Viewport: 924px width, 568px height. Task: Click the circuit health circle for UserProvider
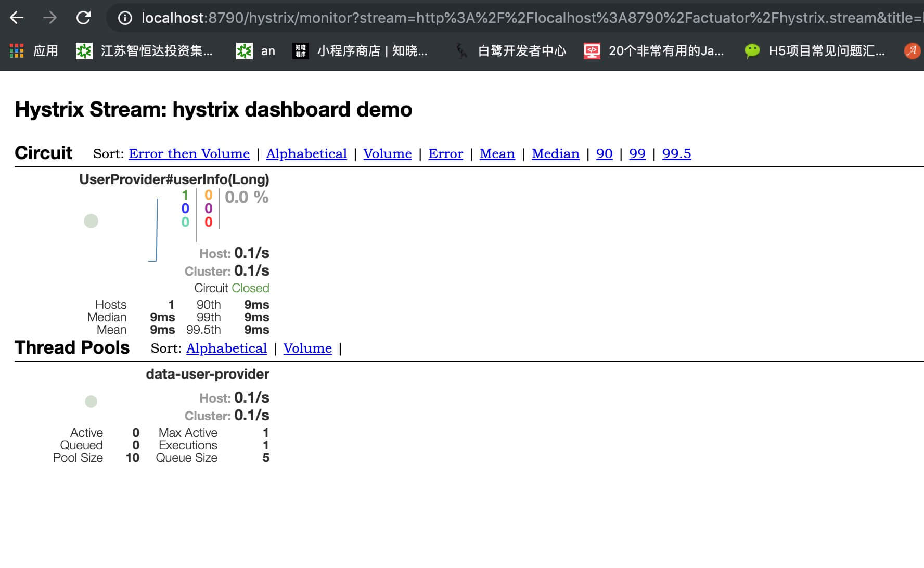91,221
